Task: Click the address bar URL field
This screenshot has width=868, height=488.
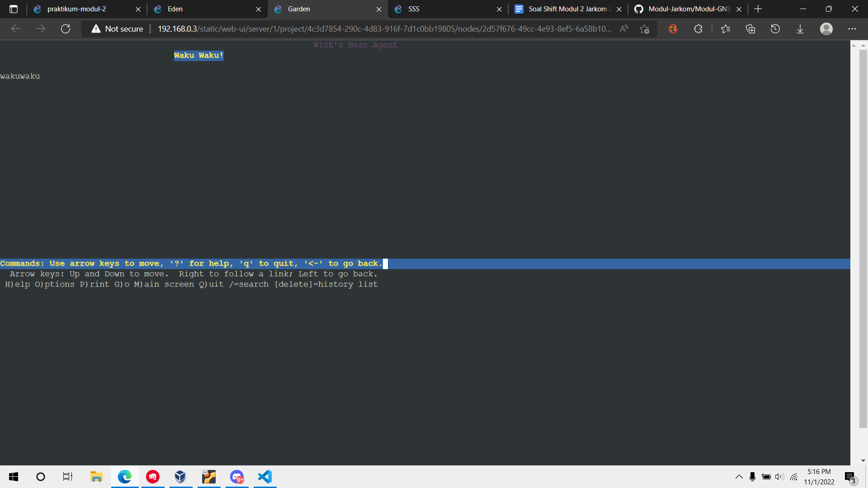Action: pos(384,29)
